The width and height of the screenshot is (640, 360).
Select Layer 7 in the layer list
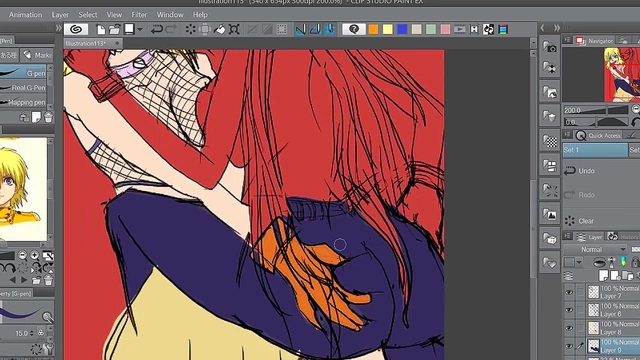[613, 292]
